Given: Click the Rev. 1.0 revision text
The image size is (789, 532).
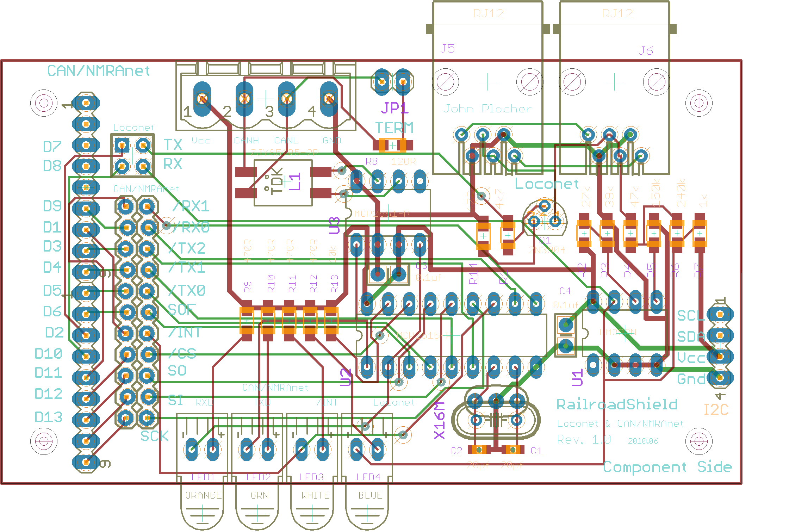Looking at the screenshot, I should 584,440.
